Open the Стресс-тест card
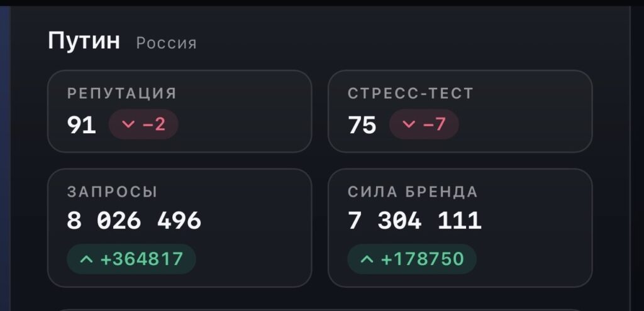 tap(460, 111)
